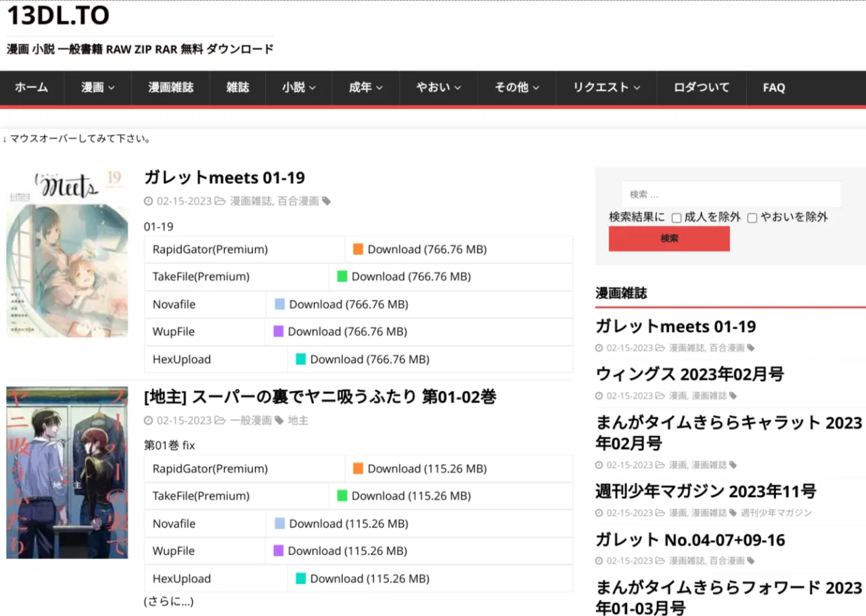
Task: Go to the FAQ page
Action: [773, 87]
